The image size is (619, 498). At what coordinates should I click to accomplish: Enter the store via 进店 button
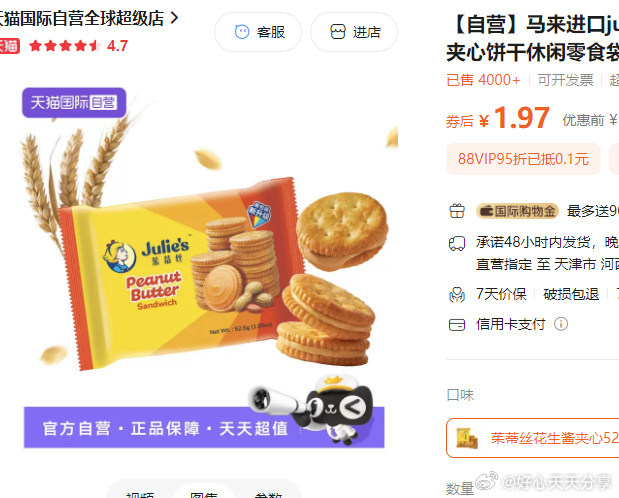[354, 32]
